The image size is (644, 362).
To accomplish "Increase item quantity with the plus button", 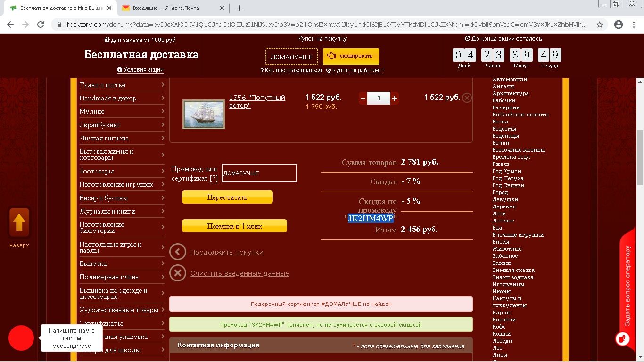I will (x=395, y=99).
